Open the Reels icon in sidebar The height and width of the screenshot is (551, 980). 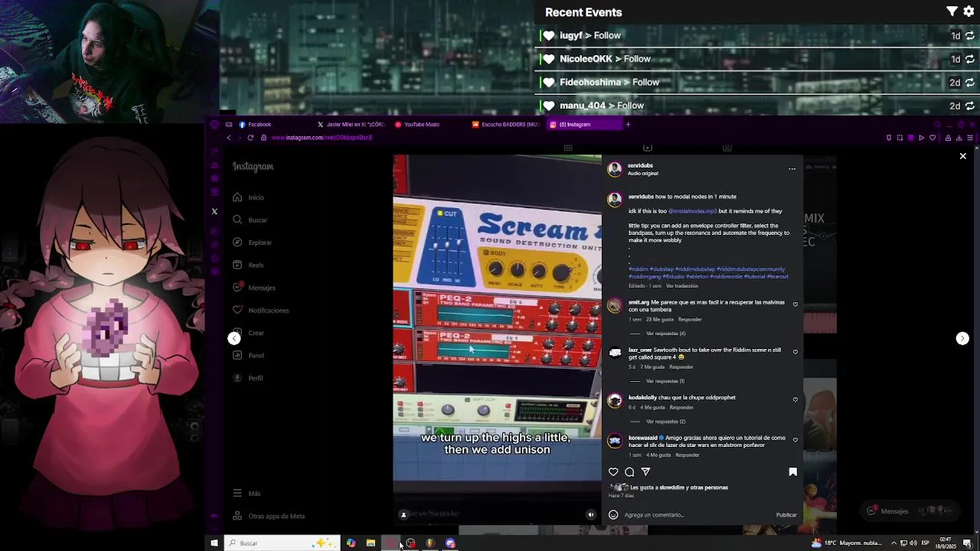[237, 265]
